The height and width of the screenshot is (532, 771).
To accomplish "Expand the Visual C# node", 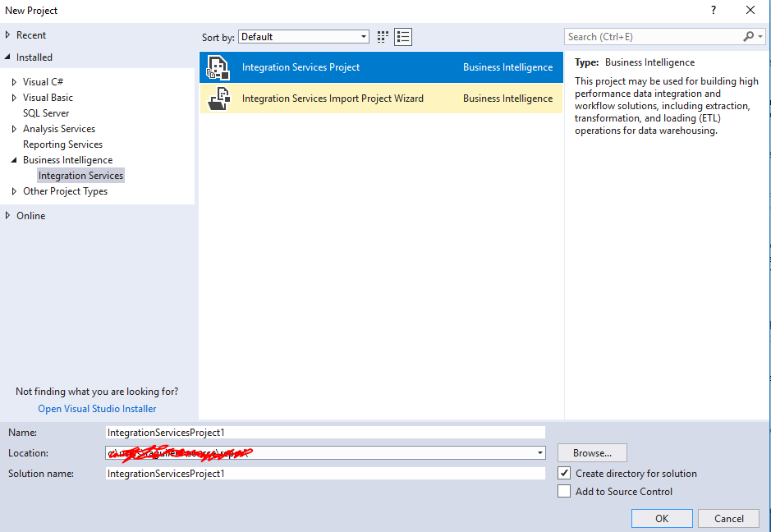I will click(x=14, y=82).
